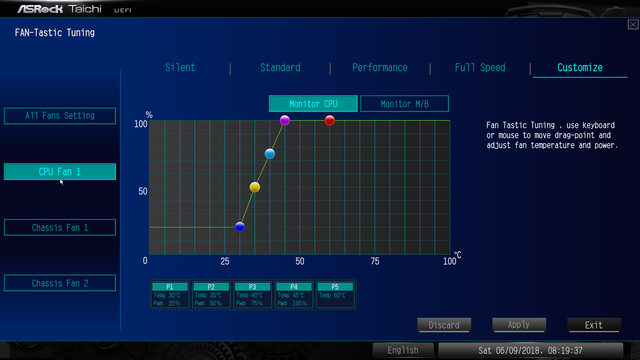The height and width of the screenshot is (360, 640).
Task: Select the Full Speed profile tab
Action: coord(480,68)
